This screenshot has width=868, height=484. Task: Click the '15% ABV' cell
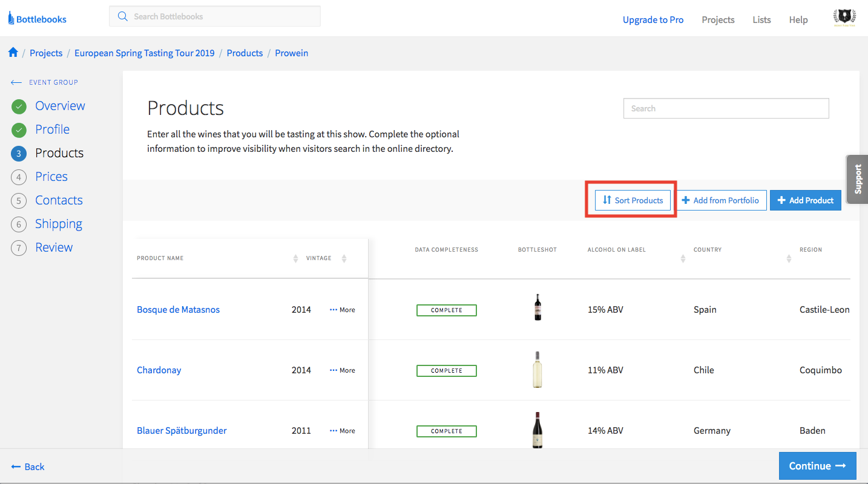click(x=605, y=310)
